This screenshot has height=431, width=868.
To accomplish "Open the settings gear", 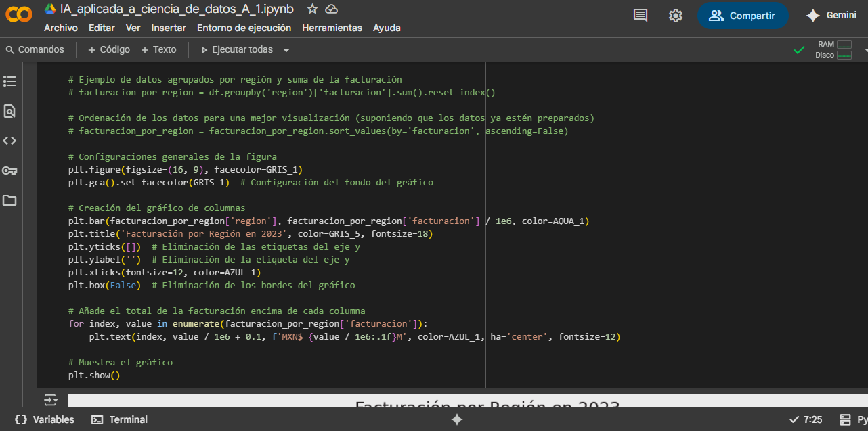I will click(675, 16).
